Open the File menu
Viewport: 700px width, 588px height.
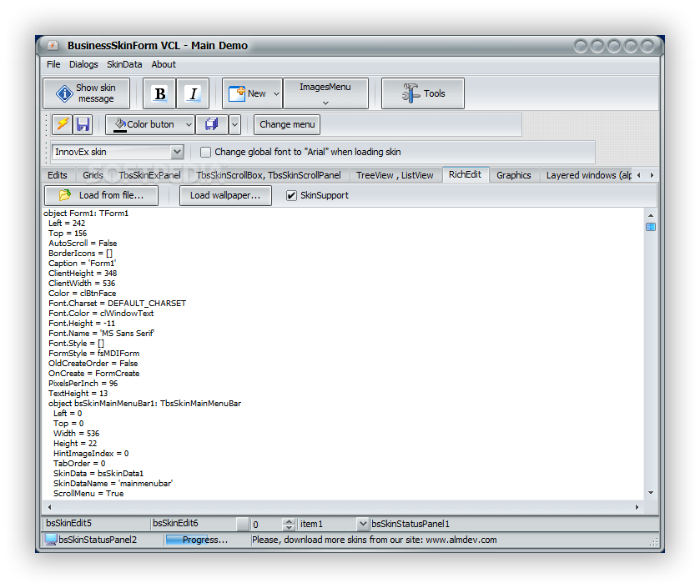53,64
